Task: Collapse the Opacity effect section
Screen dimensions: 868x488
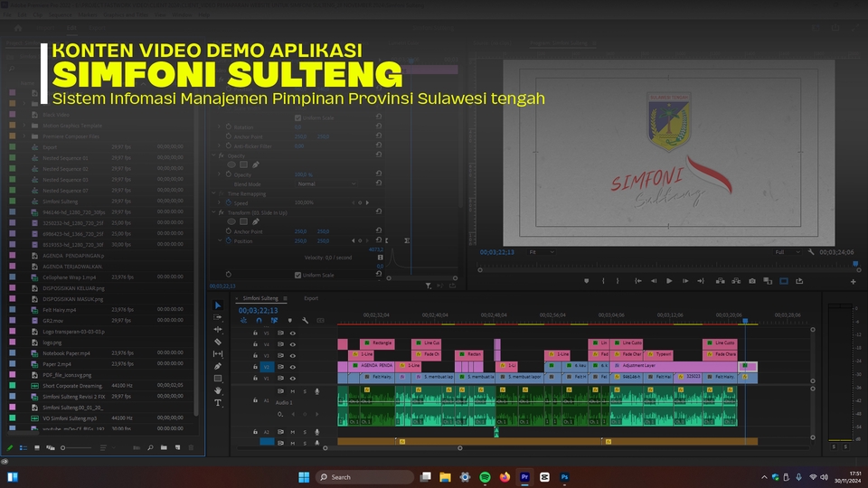Action: [x=213, y=155]
